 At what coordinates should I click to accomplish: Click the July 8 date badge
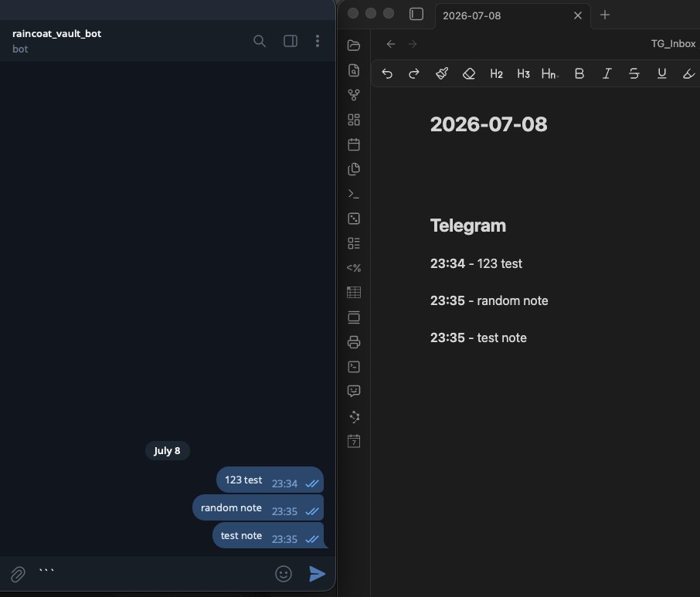pyautogui.click(x=167, y=451)
